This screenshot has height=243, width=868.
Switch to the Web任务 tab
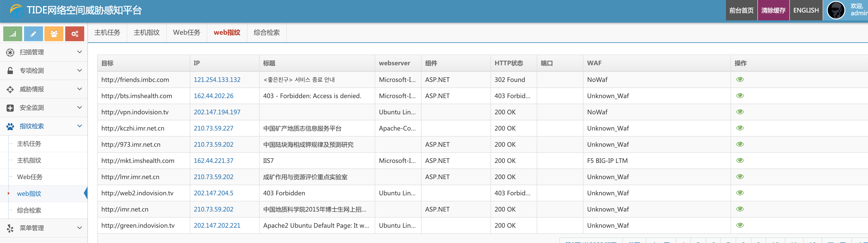[186, 33]
